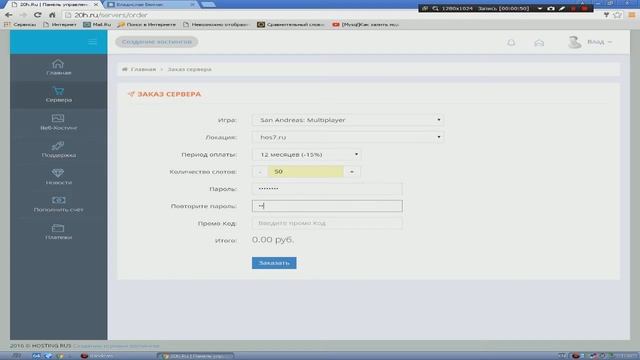Open the Сервисы bookmark
Image resolution: width=640 pixels, height=360 pixels.
coord(21,24)
